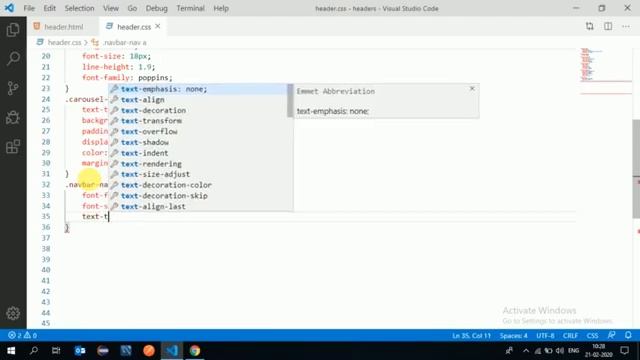Click VS Code taskbar icon
The height and width of the screenshot is (360, 640).
tap(172, 351)
